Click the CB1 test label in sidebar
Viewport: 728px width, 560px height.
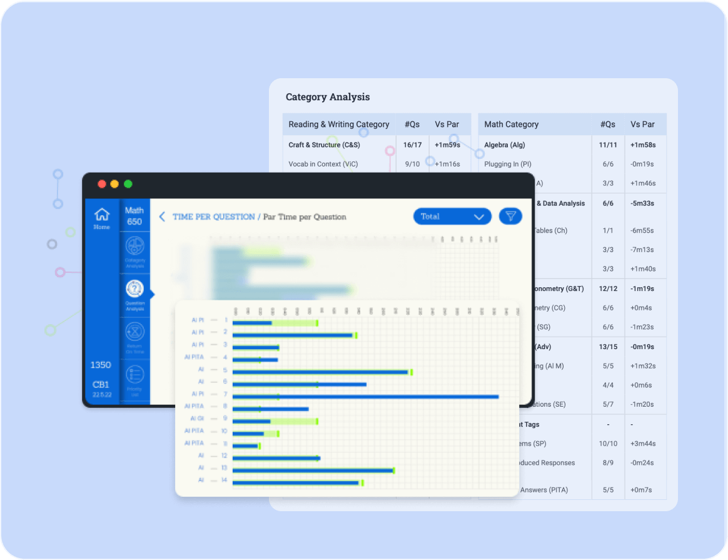(x=101, y=384)
